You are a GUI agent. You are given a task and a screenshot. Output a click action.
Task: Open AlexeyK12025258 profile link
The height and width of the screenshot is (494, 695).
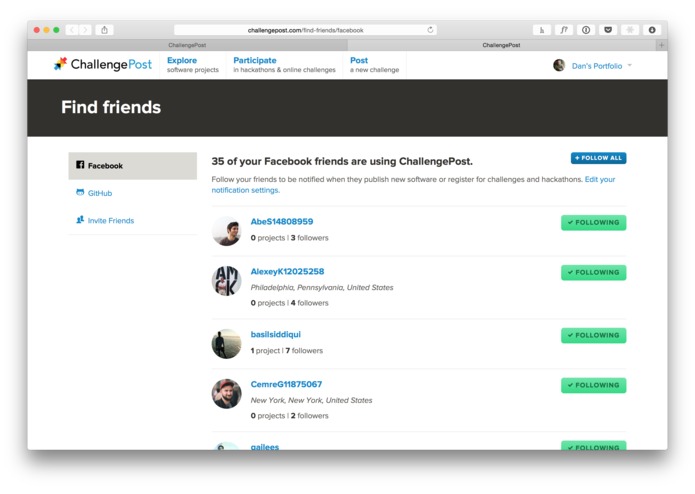click(x=287, y=272)
